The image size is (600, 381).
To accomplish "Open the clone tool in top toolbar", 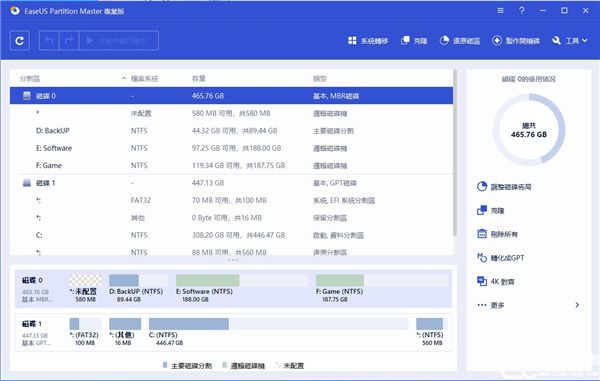I will [x=414, y=41].
